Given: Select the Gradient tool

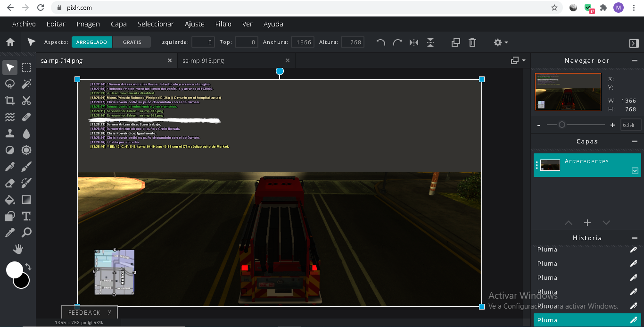Looking at the screenshot, I should coord(26,200).
